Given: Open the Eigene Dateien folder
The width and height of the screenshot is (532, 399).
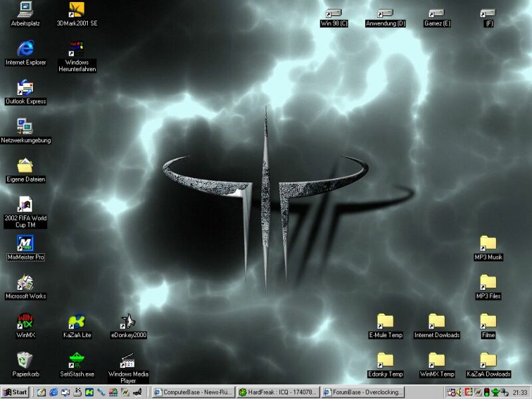Looking at the screenshot, I should 25,170.
